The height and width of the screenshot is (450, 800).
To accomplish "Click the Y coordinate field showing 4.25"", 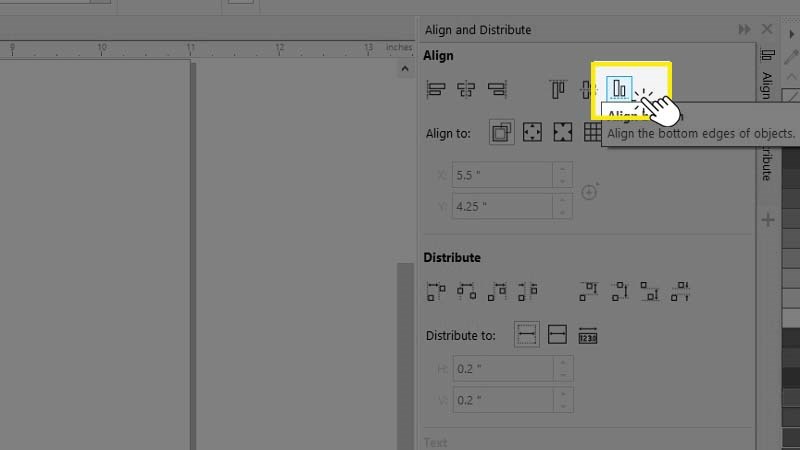I will point(502,206).
